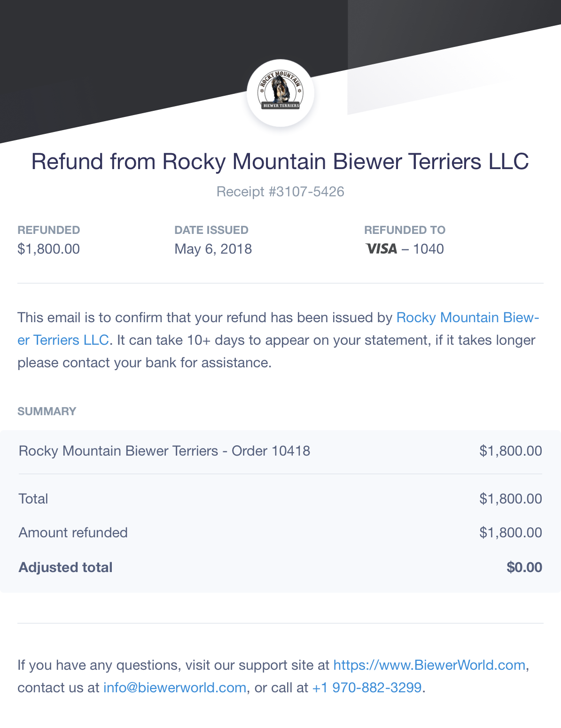Click the SUMMARY section label
The width and height of the screenshot is (561, 728).
47,411
